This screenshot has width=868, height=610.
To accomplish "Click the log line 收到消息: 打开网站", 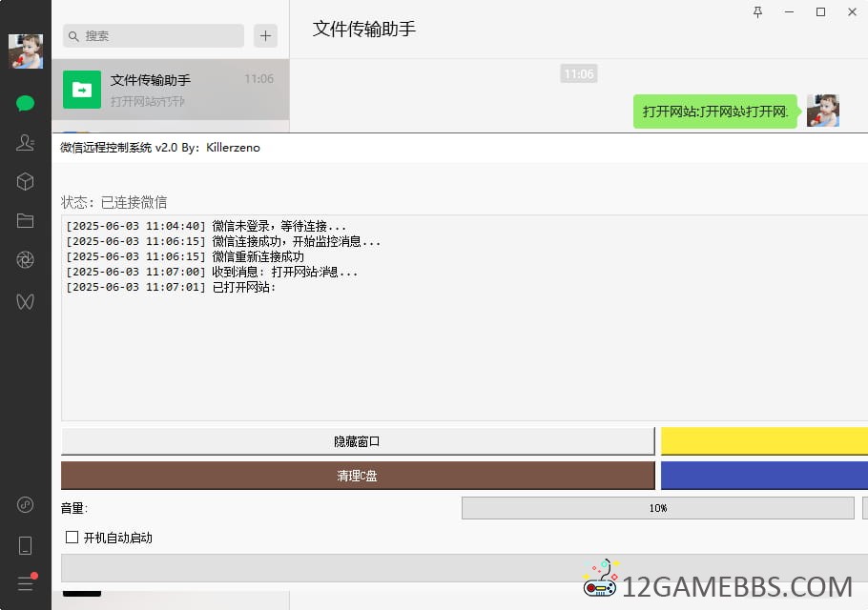I will click(x=212, y=272).
